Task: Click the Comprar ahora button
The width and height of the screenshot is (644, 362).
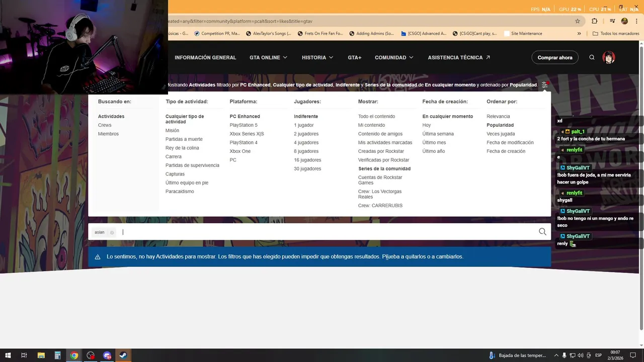Action: (x=555, y=57)
